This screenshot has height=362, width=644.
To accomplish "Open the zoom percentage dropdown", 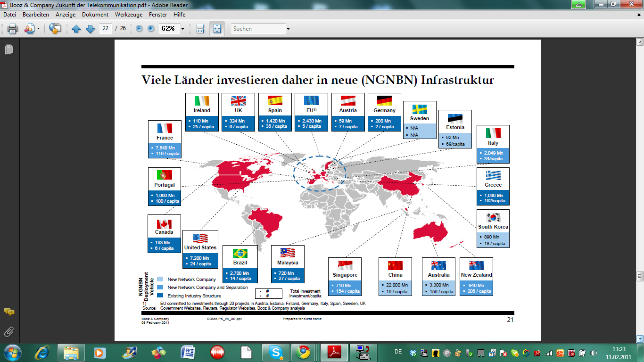I will point(182,29).
